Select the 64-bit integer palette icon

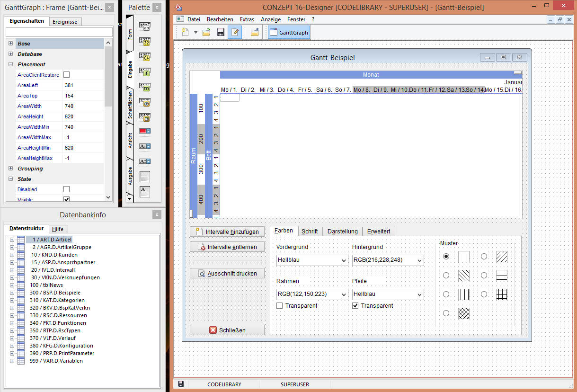[144, 57]
